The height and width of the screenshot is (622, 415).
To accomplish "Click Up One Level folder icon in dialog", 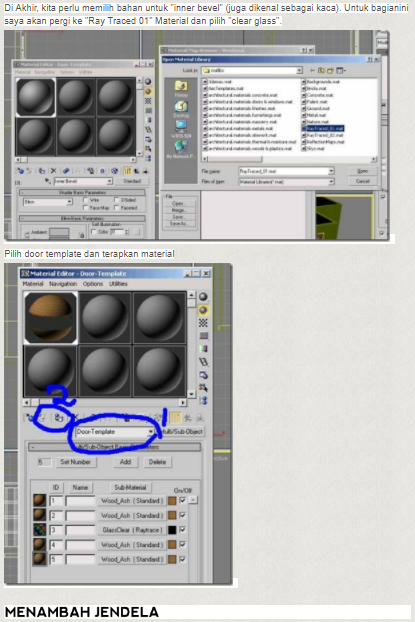I will (x=321, y=71).
